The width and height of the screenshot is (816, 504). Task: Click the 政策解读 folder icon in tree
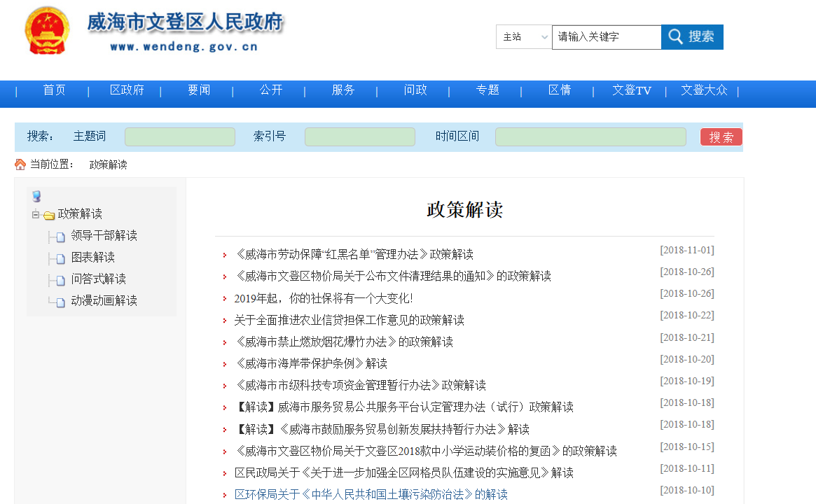(x=49, y=215)
